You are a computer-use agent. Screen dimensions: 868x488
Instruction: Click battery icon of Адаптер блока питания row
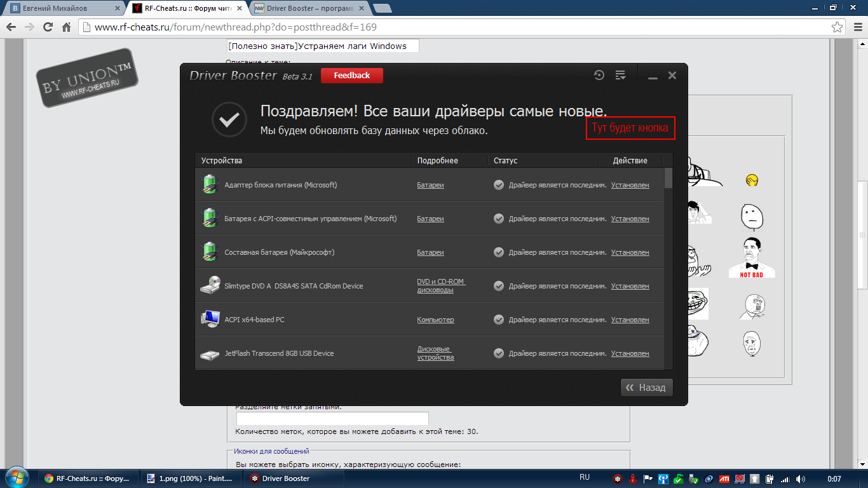point(210,185)
